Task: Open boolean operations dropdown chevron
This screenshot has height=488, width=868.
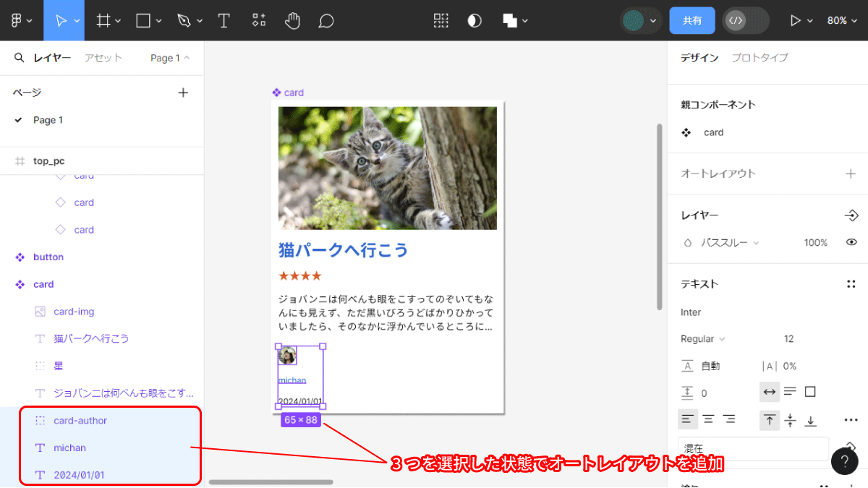Action: pyautogui.click(x=525, y=22)
